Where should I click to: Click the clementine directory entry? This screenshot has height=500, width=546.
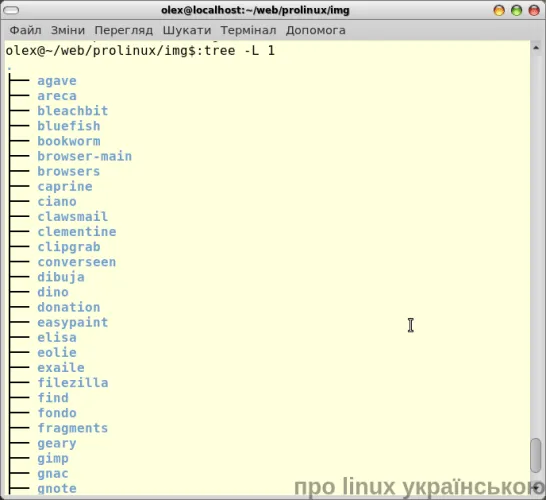pos(77,232)
